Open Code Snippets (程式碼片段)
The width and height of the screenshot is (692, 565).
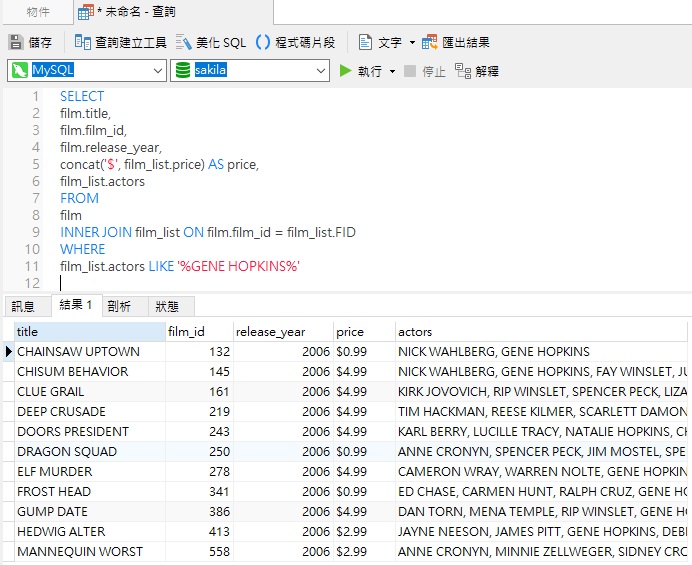tap(264, 42)
